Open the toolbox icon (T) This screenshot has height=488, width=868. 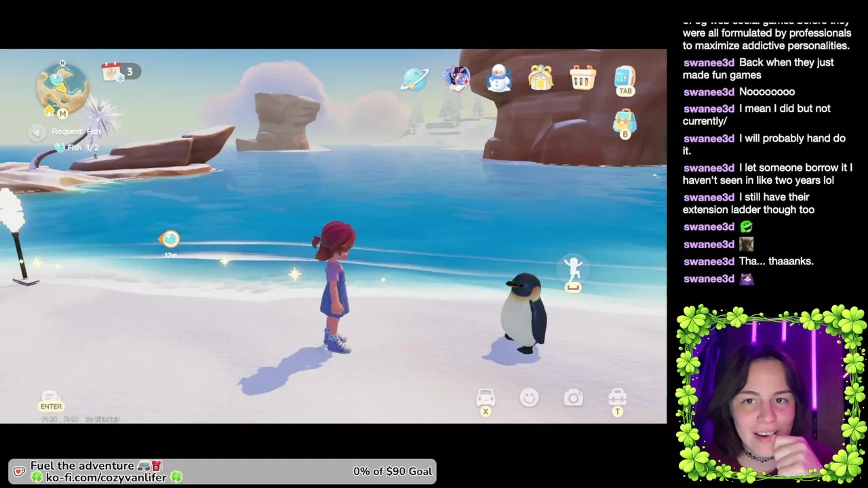point(617,397)
